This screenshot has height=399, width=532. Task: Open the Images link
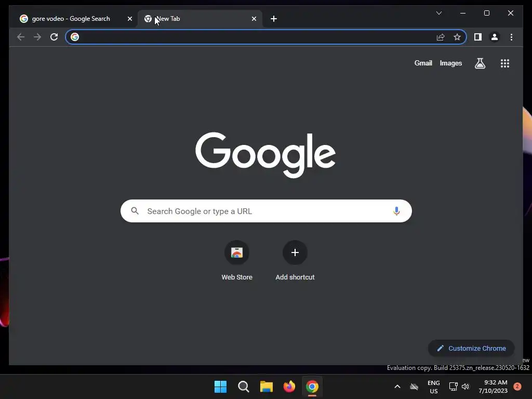coord(450,63)
